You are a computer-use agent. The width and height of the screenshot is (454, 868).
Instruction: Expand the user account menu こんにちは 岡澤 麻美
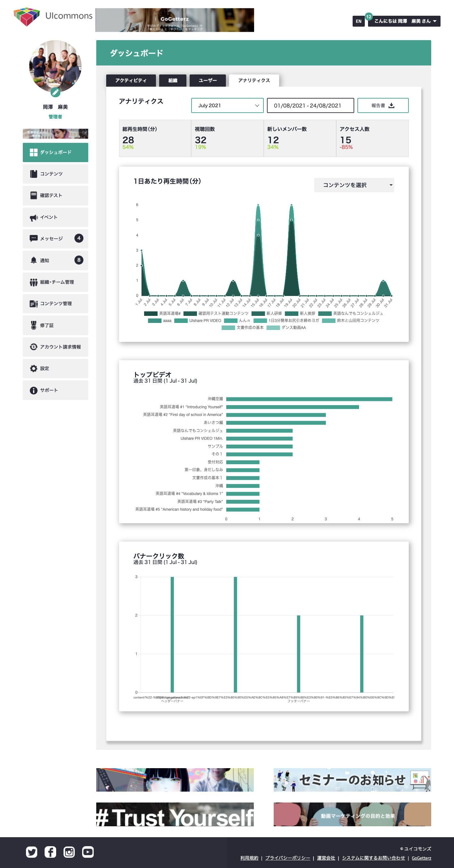point(404,21)
